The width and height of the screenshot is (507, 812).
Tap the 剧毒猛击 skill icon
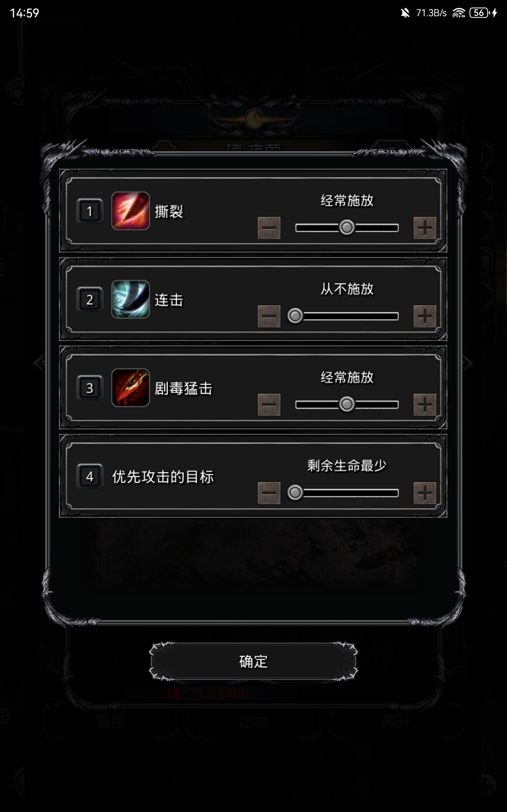click(x=131, y=388)
